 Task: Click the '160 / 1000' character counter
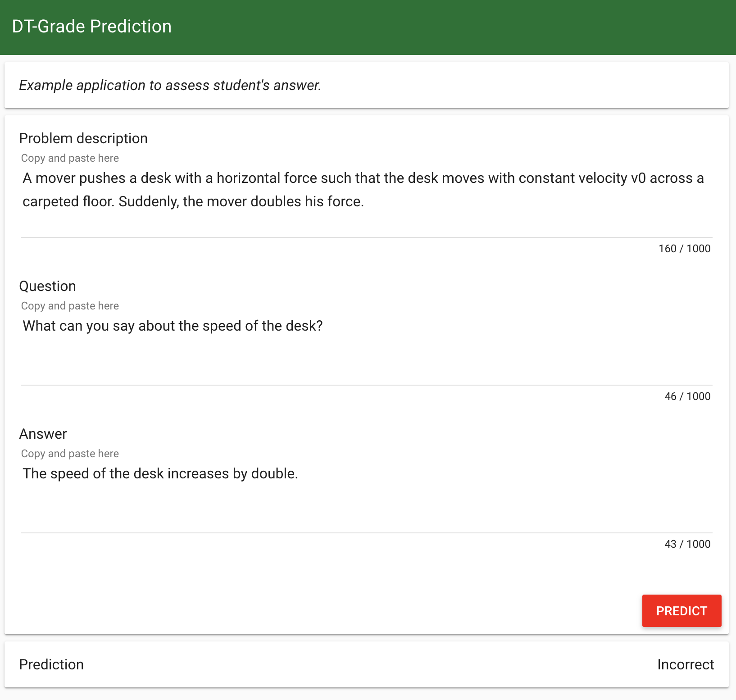tap(684, 249)
